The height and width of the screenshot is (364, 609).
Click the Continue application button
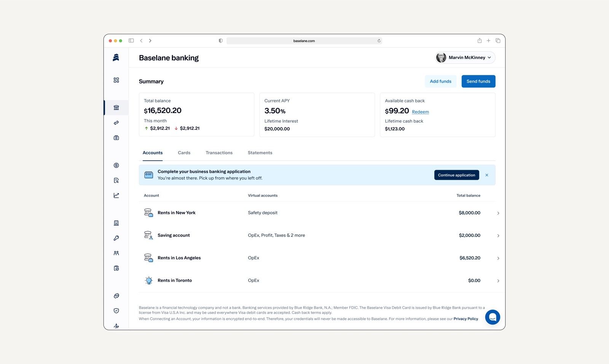point(456,175)
